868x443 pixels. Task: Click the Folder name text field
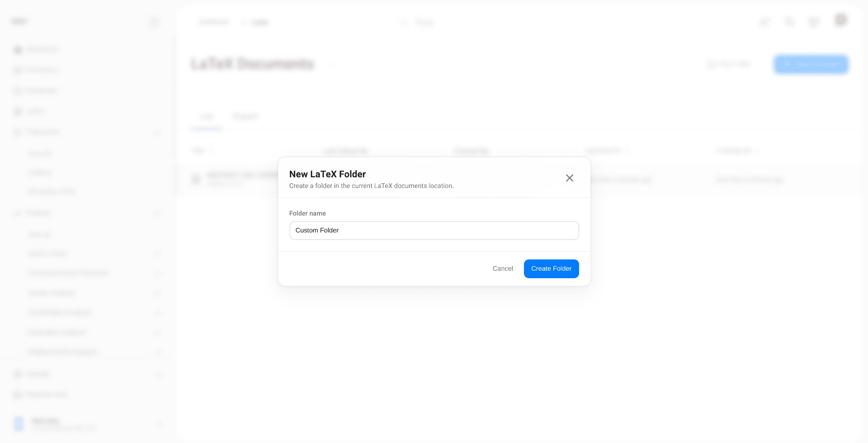(434, 230)
